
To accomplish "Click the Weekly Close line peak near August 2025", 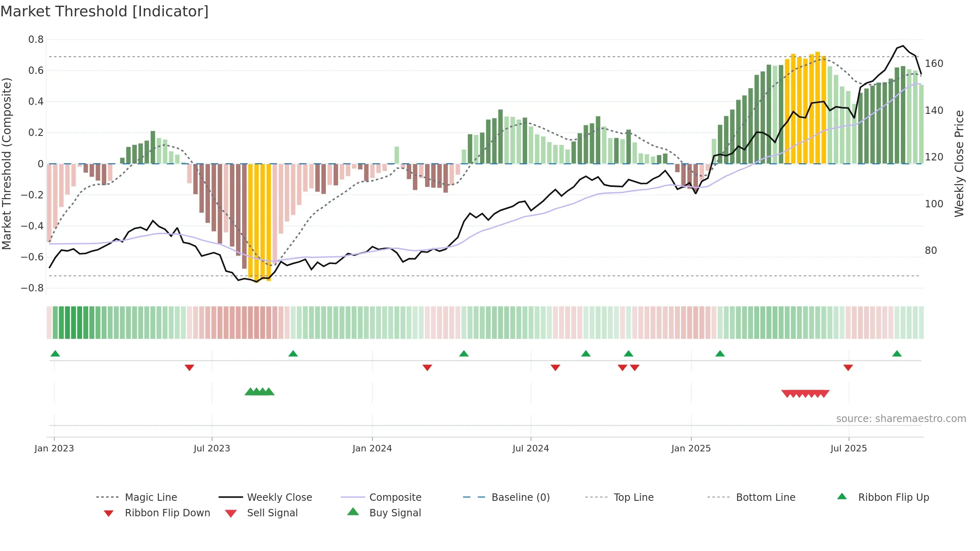I will point(903,46).
